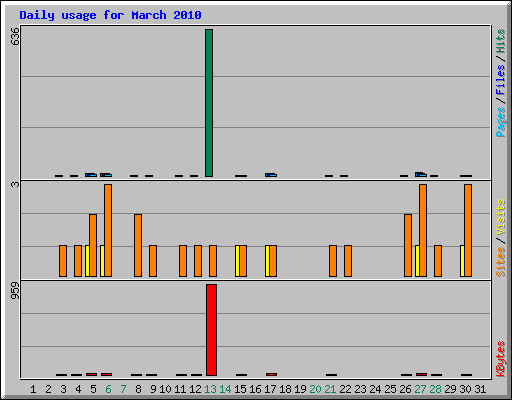Select the "Files" legend label
This screenshot has width=512, height=400.
[x=500, y=79]
